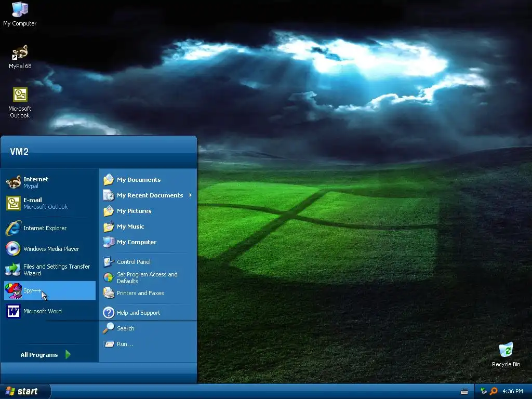
Task: Click the Search magnifier icon in Start menu
Action: pyautogui.click(x=109, y=328)
